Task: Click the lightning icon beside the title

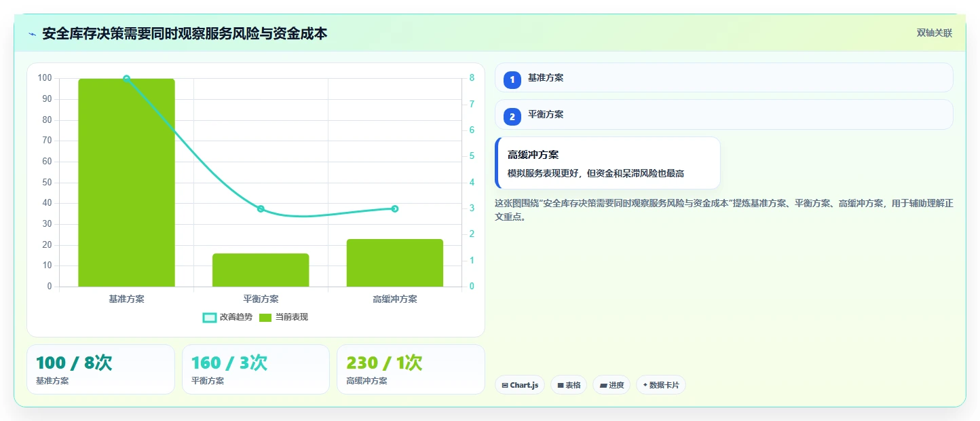Action: 32,33
